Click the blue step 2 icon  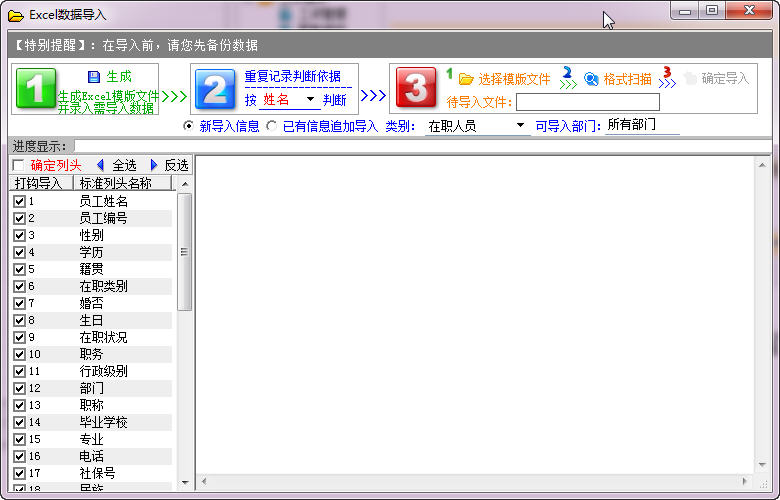215,90
